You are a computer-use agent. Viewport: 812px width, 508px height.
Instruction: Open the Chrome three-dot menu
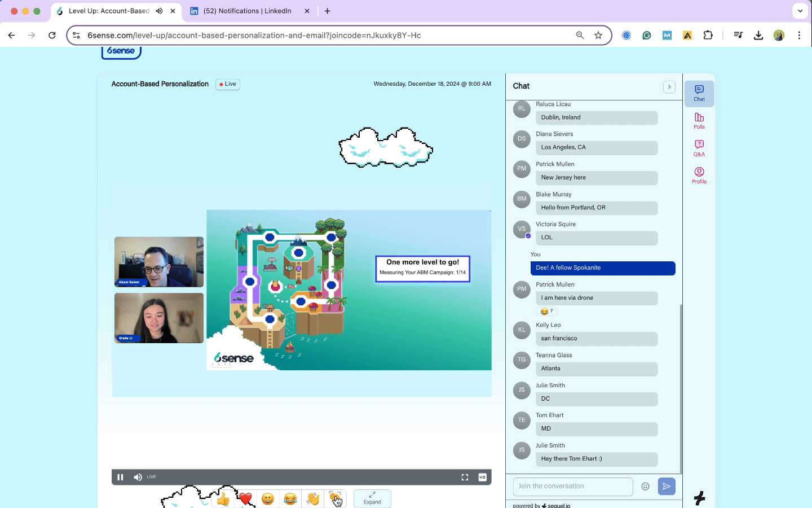799,35
